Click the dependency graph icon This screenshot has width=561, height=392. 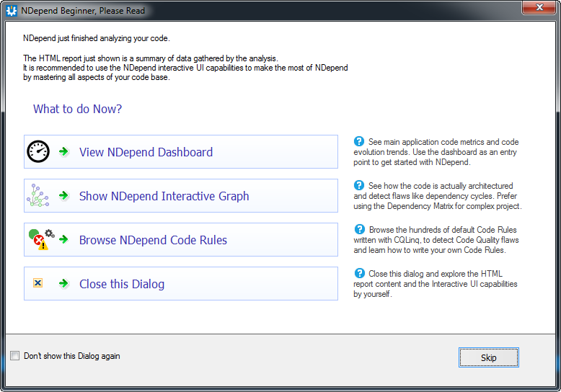pos(37,196)
